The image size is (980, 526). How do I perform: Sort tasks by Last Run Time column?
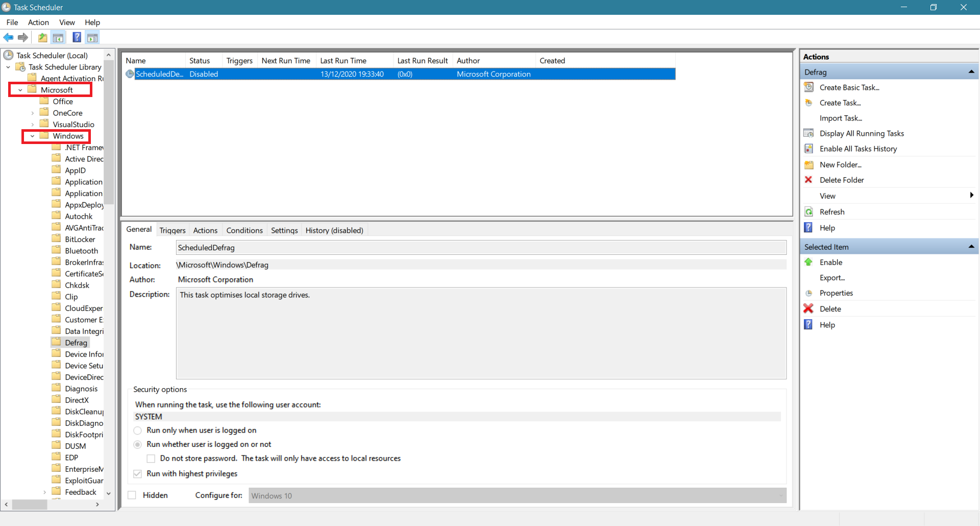[x=355, y=61]
